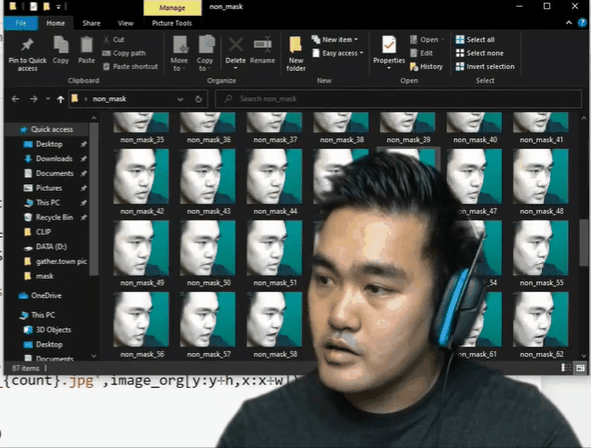The width and height of the screenshot is (591, 448).
Task: Select the non_mask_43 thumbnail
Action: click(x=208, y=176)
